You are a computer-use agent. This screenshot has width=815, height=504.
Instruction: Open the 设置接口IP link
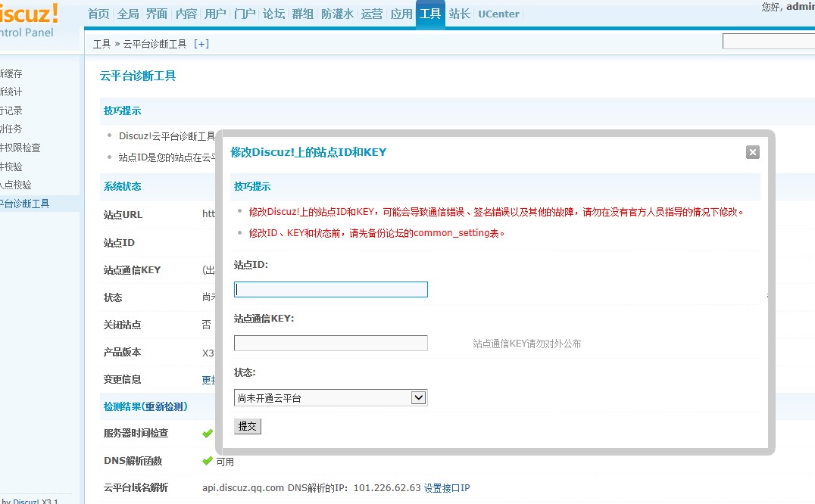(x=447, y=488)
